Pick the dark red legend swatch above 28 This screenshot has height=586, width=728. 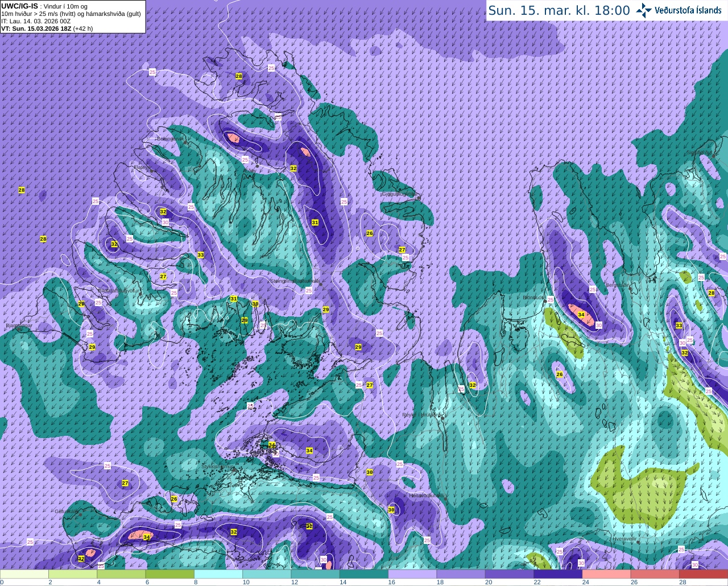(x=704, y=574)
